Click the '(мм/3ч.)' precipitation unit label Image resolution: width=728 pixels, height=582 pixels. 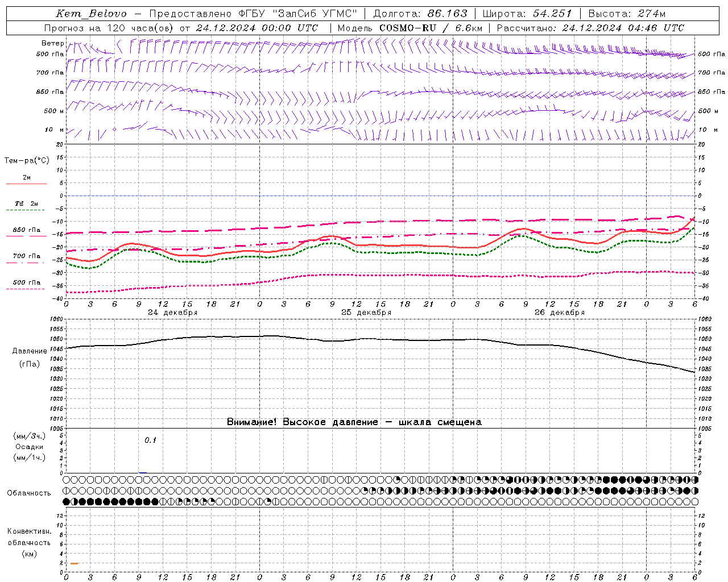point(30,436)
